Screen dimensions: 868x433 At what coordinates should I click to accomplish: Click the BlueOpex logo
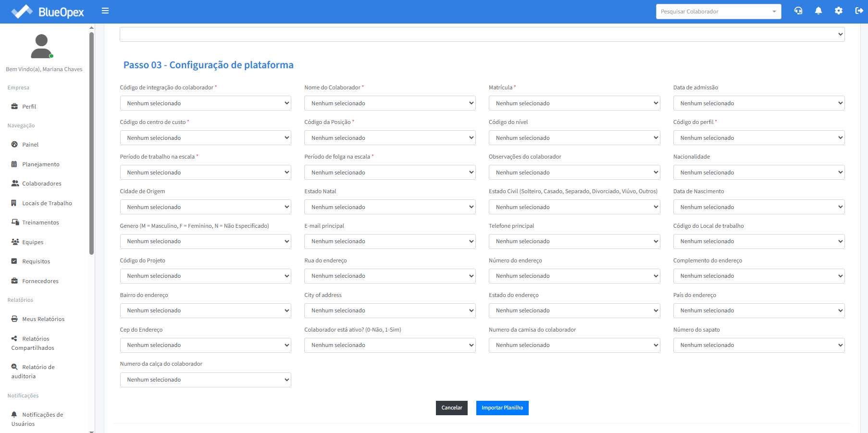48,12
